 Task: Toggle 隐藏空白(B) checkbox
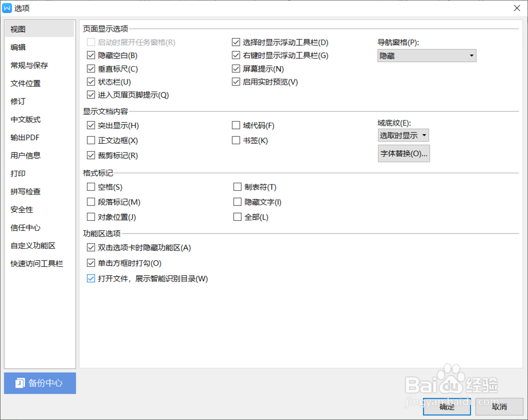tap(91, 55)
